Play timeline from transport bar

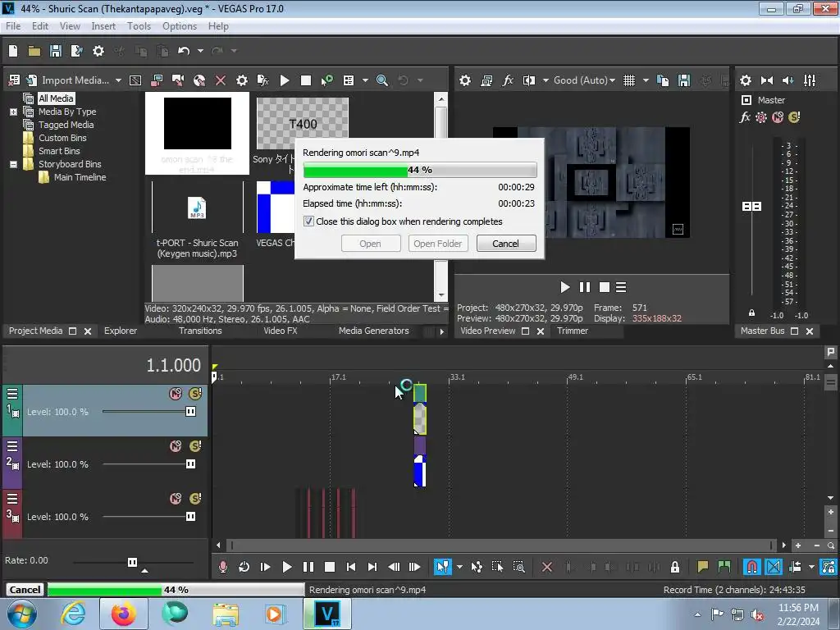click(286, 567)
